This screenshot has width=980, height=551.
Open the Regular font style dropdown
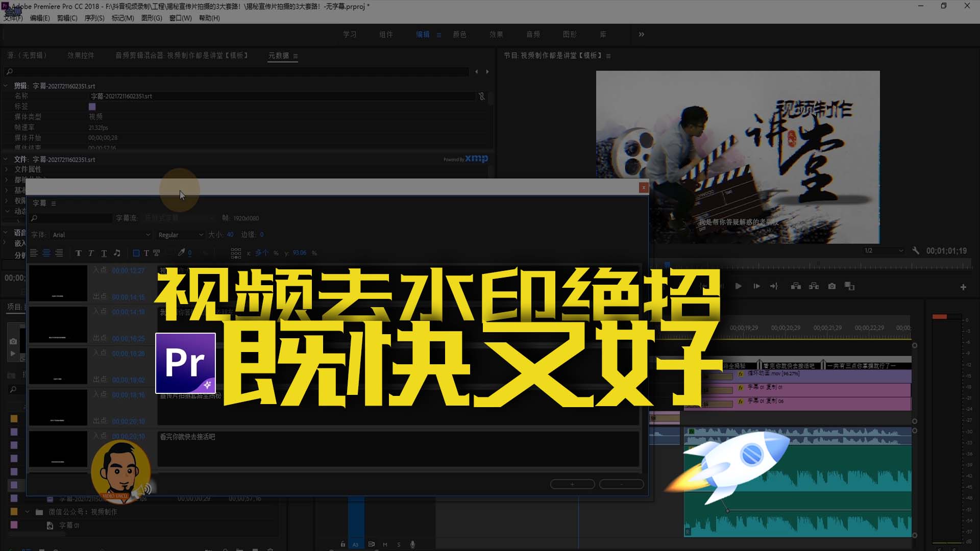pos(181,235)
